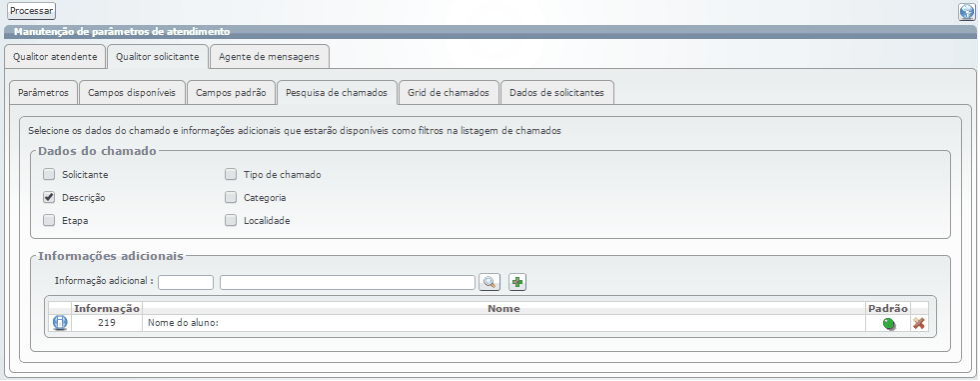Enable the Etapa checkbox

point(49,220)
